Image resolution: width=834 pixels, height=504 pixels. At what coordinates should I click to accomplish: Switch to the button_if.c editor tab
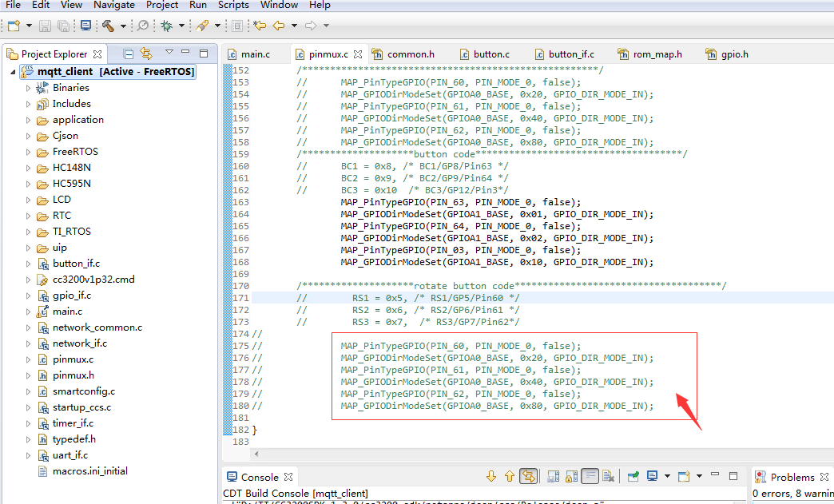click(x=564, y=54)
